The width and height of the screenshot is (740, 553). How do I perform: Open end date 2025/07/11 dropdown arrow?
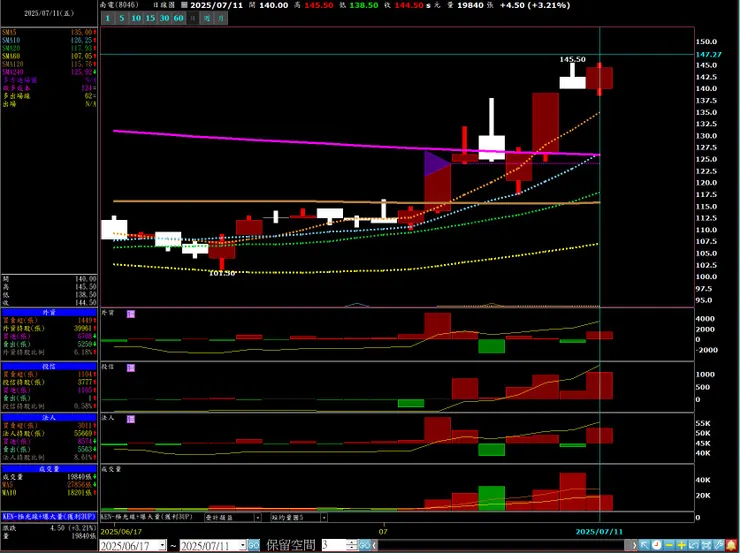243,545
